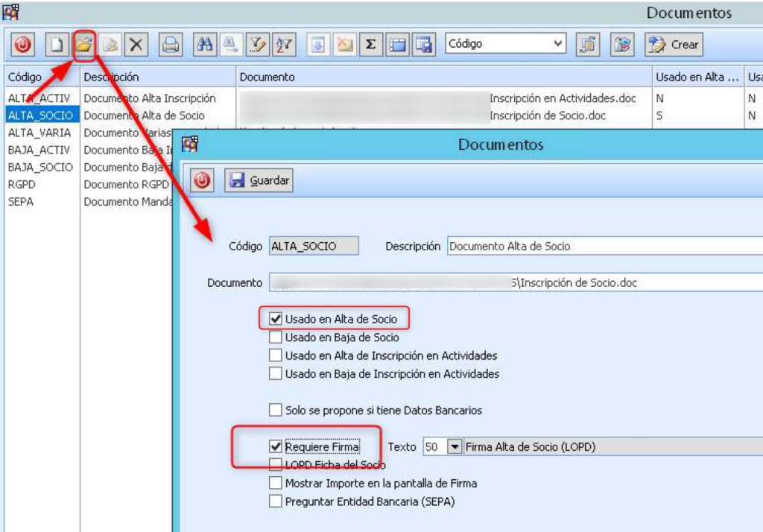Uncheck Usado en Alta de Socio

[x=276, y=319]
